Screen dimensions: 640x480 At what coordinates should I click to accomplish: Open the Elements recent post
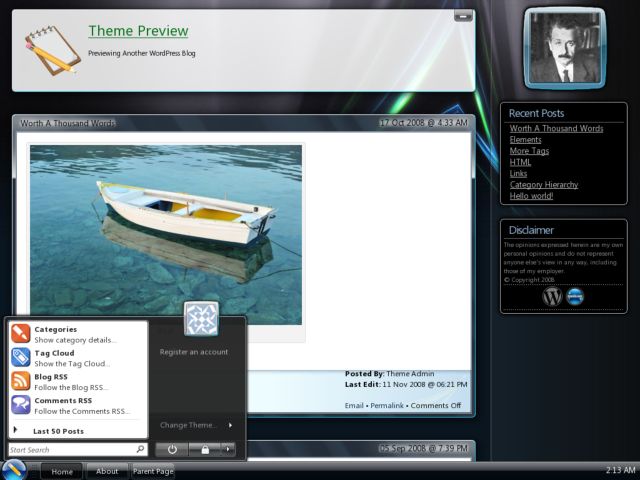click(525, 140)
